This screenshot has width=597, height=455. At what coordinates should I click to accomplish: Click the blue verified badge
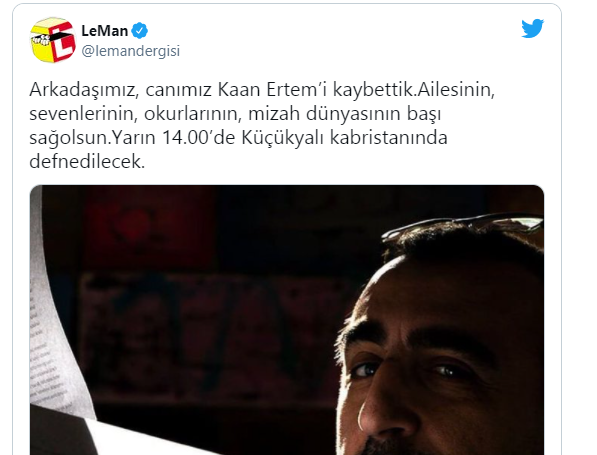point(140,30)
